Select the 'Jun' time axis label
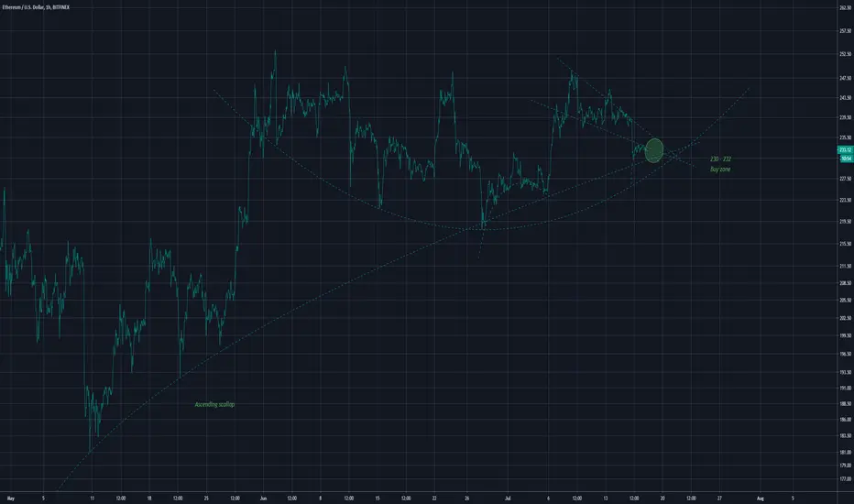The height and width of the screenshot is (504, 854). click(x=263, y=498)
